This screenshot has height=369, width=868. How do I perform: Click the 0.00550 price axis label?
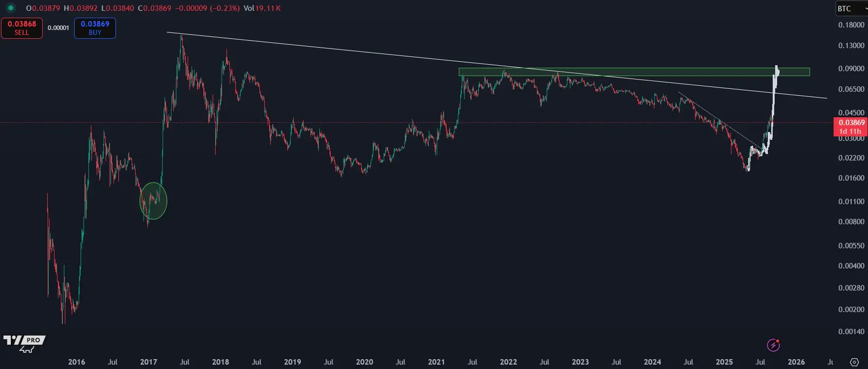coord(851,246)
